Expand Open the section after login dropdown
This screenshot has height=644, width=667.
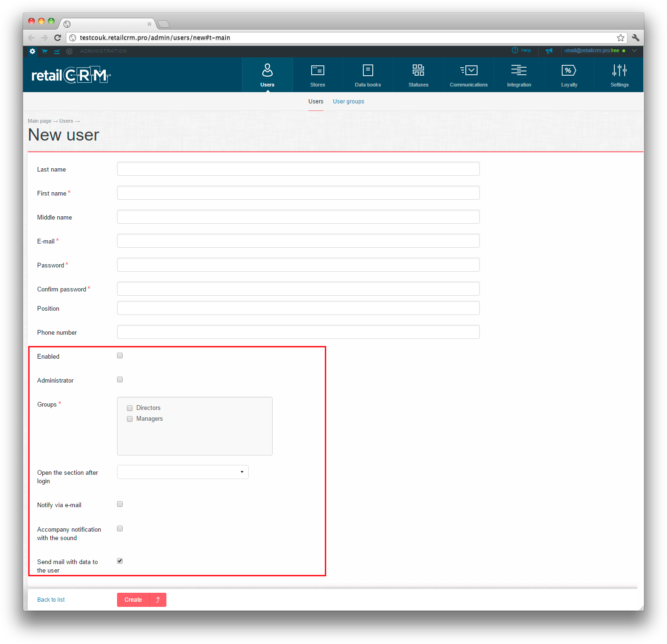(183, 472)
